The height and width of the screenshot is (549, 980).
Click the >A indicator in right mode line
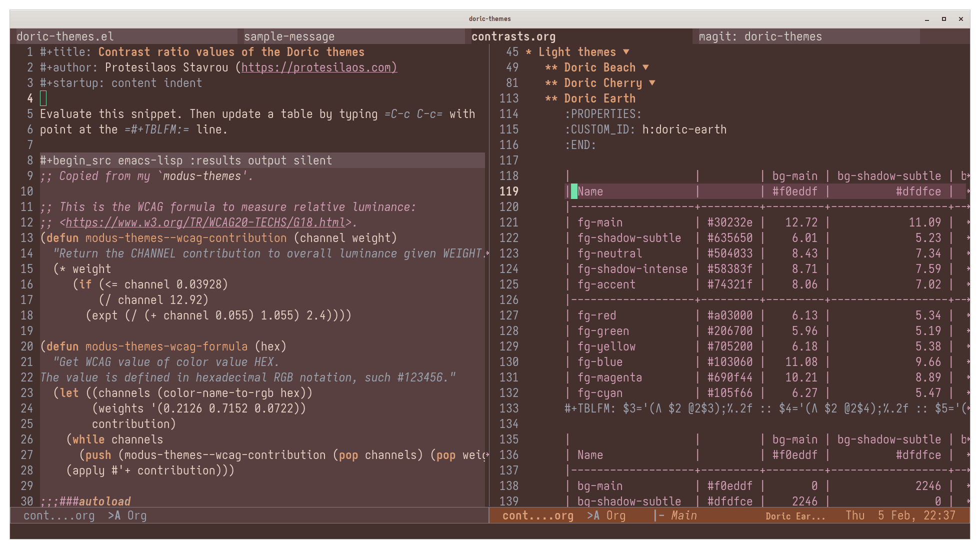click(593, 515)
